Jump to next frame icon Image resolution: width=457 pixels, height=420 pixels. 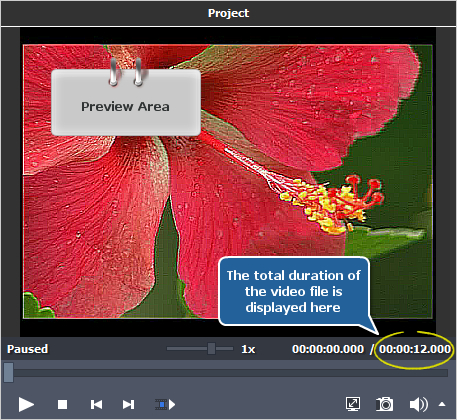128,404
